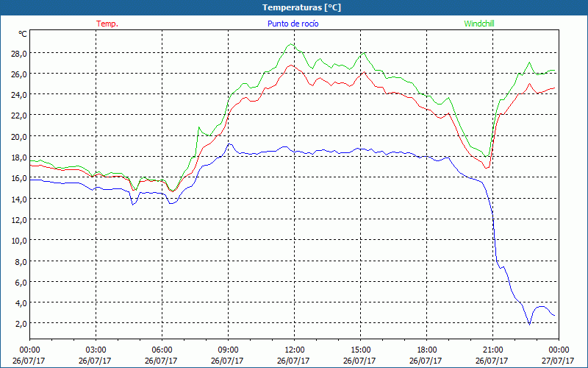This screenshot has width=588, height=368.
Task: Click the 14,0 y-axis value
Action: click(18, 199)
